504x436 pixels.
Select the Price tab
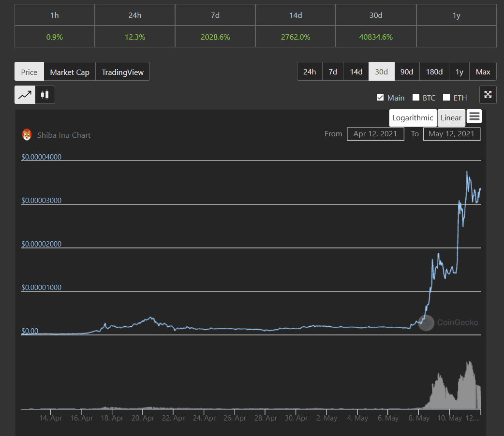pos(29,72)
